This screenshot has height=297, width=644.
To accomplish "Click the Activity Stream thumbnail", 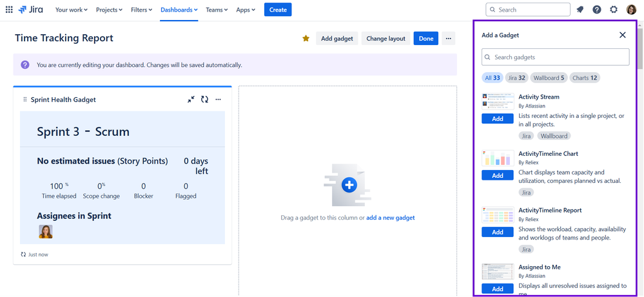I will pos(498,101).
